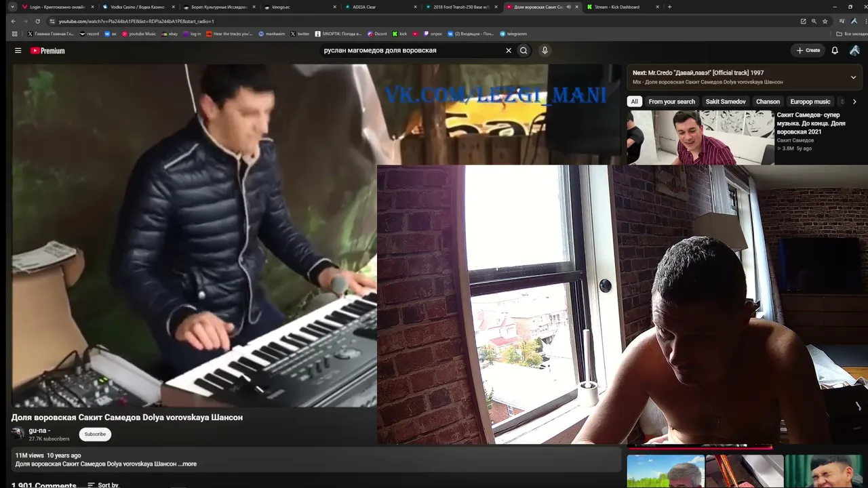The height and width of the screenshot is (488, 868).
Task: Expand the video description with '...more'
Action: pos(188,464)
